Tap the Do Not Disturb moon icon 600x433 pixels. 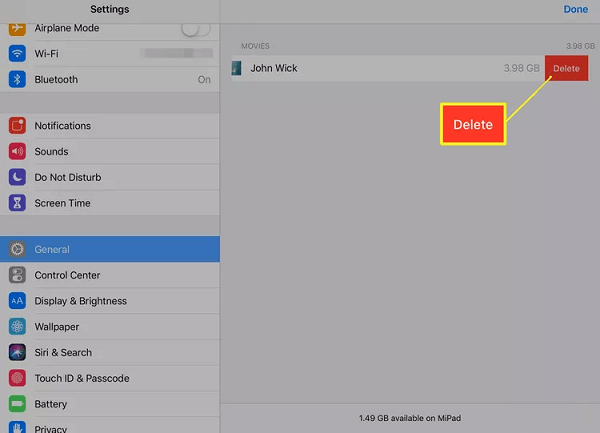[17, 177]
